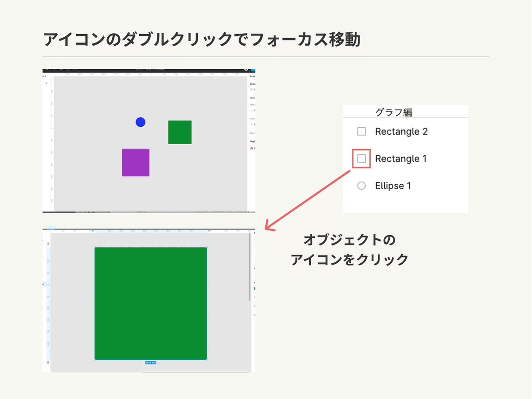Click the blue size label under green rectangle
Image resolution: width=532 pixels, height=399 pixels.
pos(151,363)
